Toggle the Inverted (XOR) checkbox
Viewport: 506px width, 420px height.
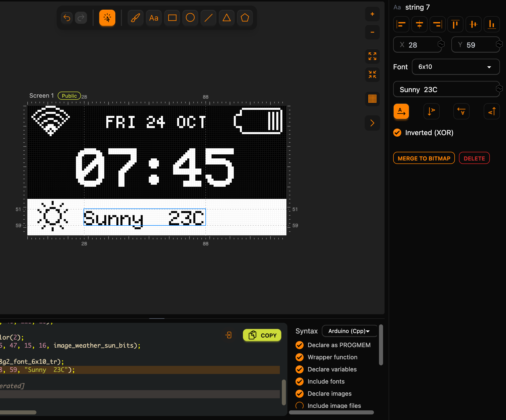pos(397,133)
